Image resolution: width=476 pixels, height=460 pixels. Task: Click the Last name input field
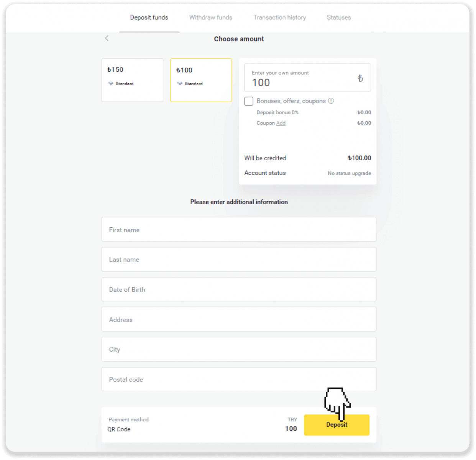[239, 260]
